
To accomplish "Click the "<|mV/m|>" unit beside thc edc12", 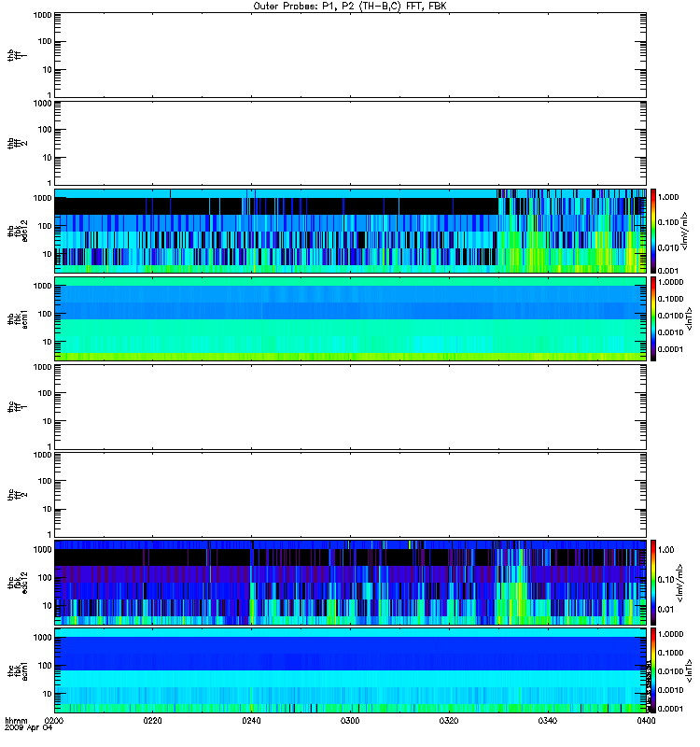I will (x=680, y=583).
